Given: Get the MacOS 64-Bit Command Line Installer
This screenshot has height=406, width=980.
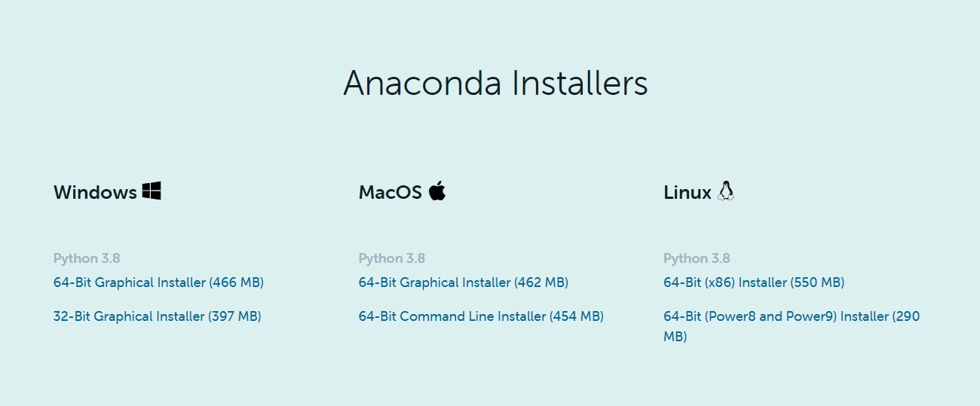Looking at the screenshot, I should click(481, 316).
